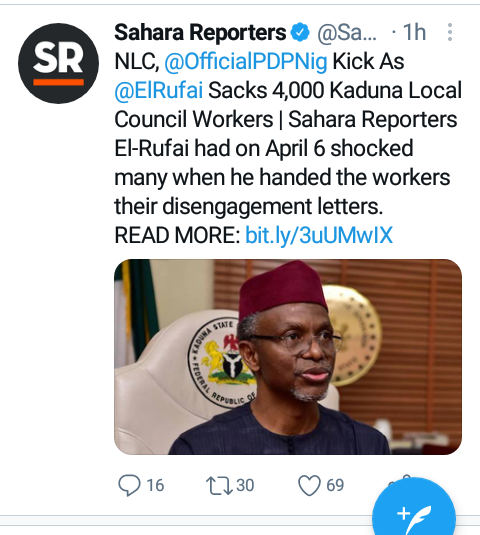Click the reply count 16
This screenshot has width=480, height=535.
point(155,485)
